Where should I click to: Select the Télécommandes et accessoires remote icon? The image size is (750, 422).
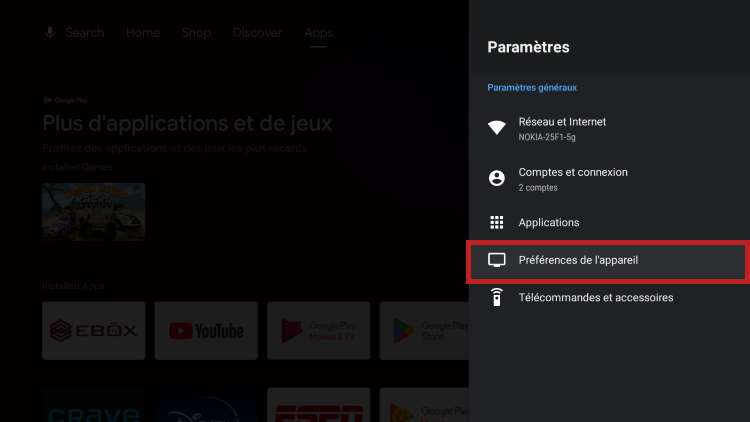(496, 298)
